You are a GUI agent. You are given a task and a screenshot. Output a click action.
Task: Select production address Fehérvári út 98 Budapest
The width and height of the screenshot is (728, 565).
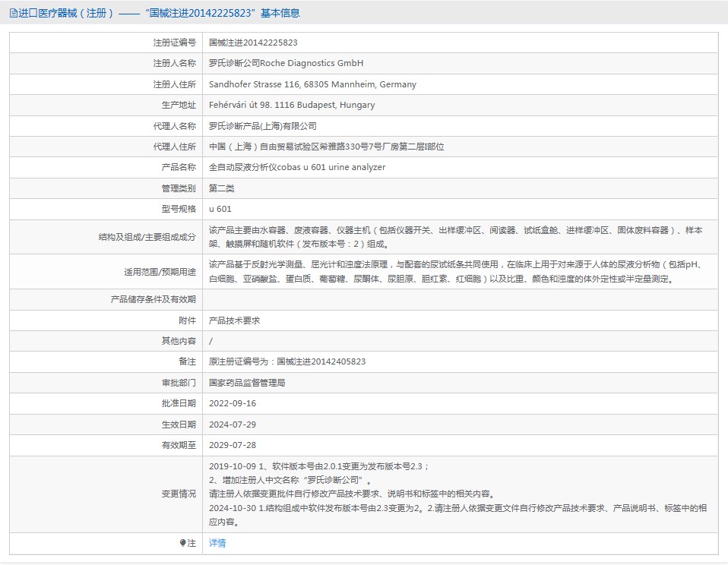pyautogui.click(x=292, y=105)
